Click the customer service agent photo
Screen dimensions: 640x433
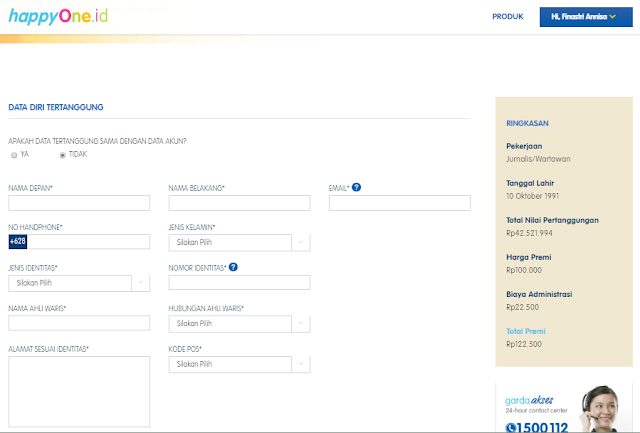tap(600, 409)
